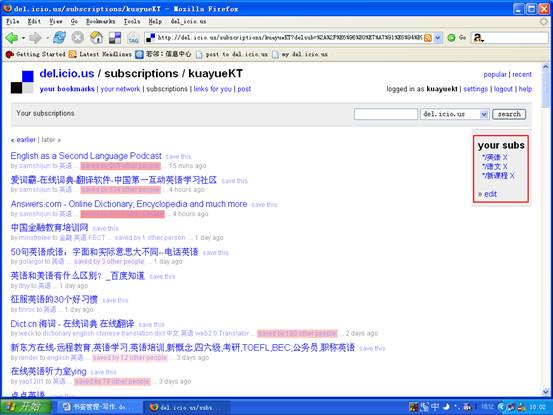Open the File menu
The height and width of the screenshot is (415, 553).
click(12, 22)
